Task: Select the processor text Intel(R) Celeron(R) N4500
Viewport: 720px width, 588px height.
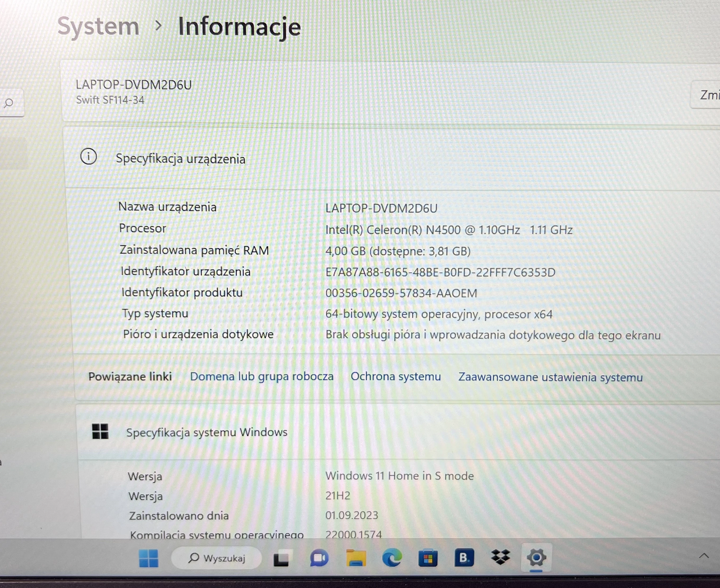Action: [x=393, y=230]
